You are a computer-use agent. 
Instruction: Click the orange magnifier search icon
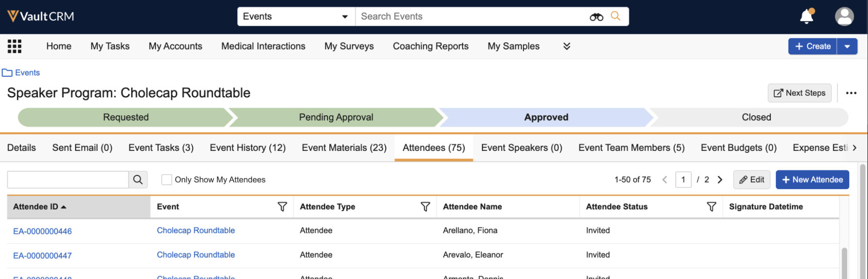615,16
